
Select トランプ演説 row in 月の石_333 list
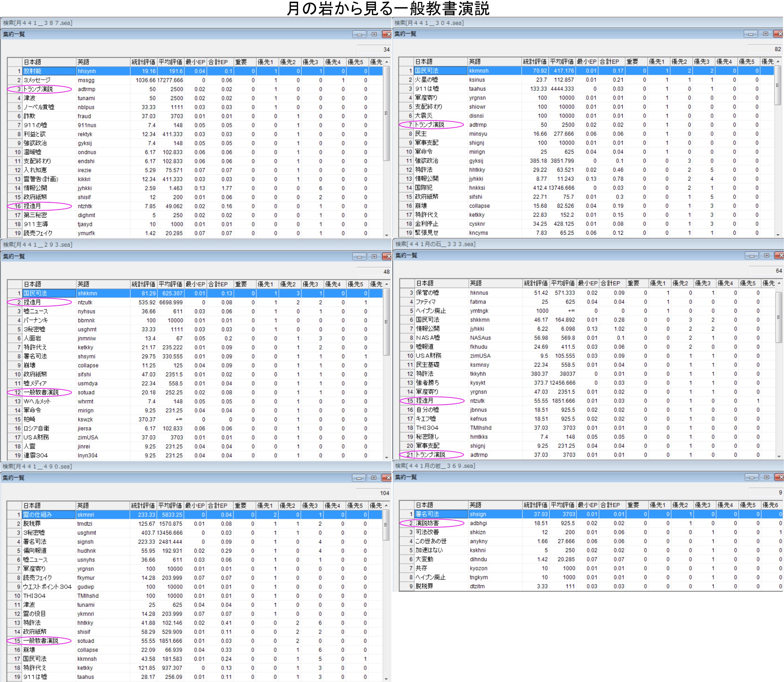[430, 455]
